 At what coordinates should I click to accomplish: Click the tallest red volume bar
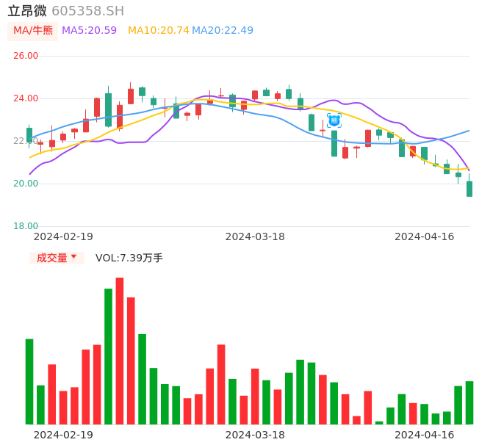pos(120,350)
